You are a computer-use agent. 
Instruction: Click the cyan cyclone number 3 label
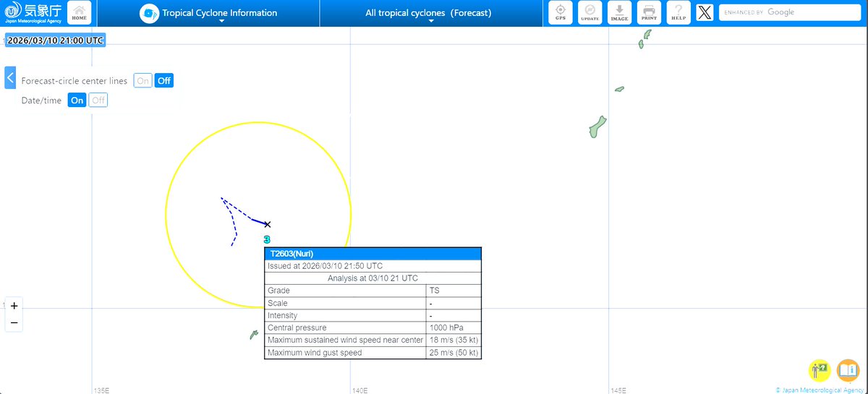point(267,239)
